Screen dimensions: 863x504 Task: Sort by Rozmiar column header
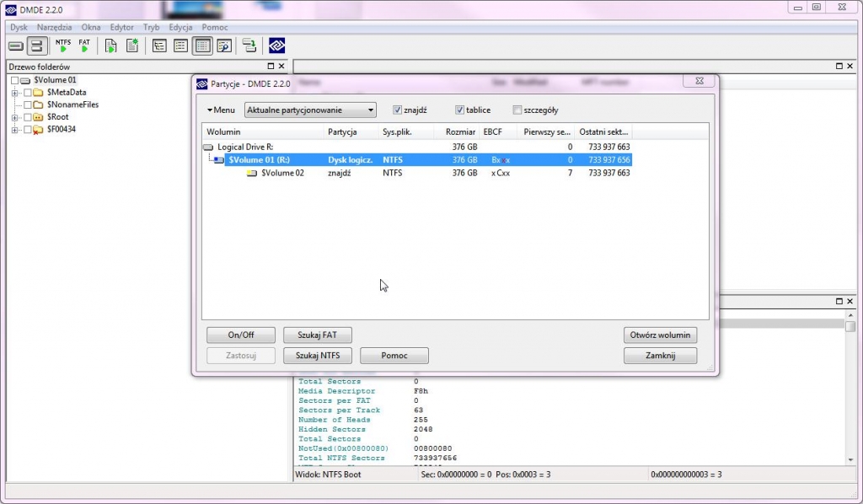456,132
